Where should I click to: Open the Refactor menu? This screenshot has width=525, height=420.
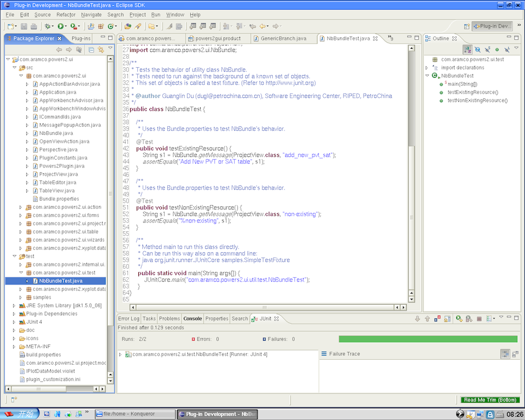pyautogui.click(x=66, y=15)
